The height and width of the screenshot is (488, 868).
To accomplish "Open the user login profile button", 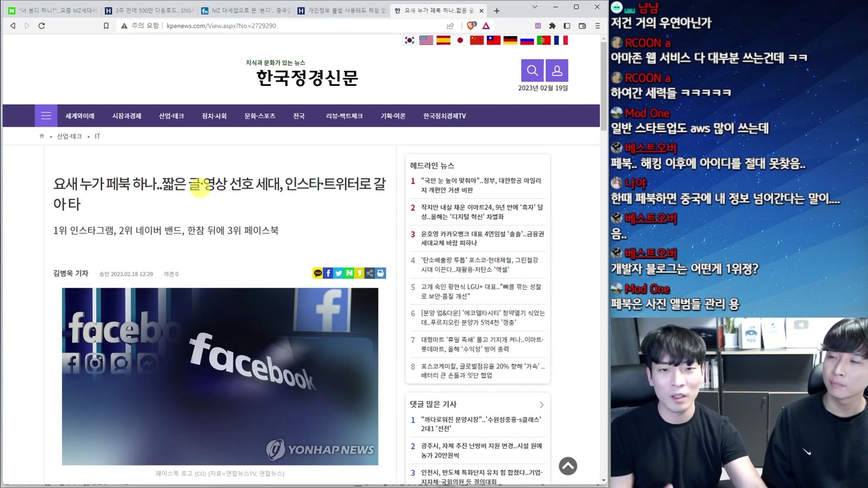I will point(557,70).
